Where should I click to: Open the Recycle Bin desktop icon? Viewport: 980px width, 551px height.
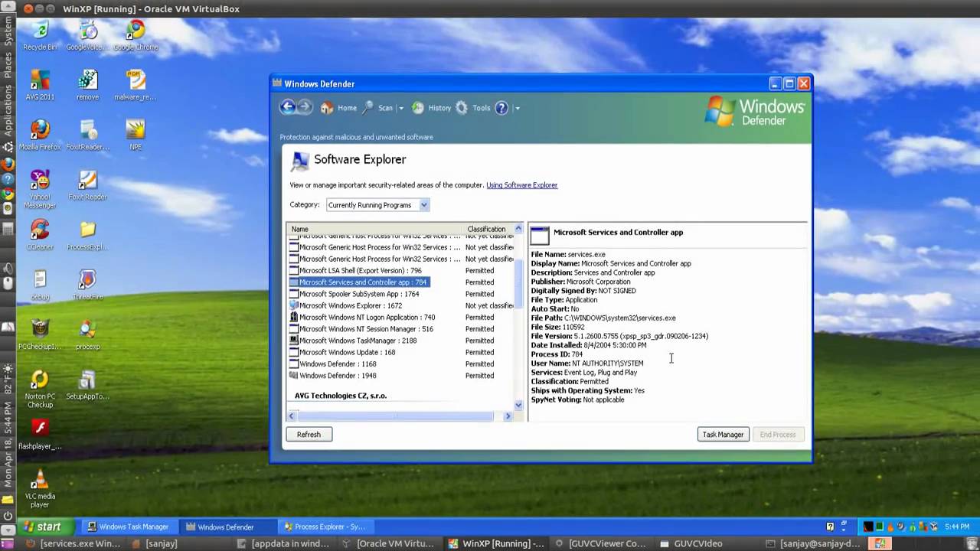[40, 36]
